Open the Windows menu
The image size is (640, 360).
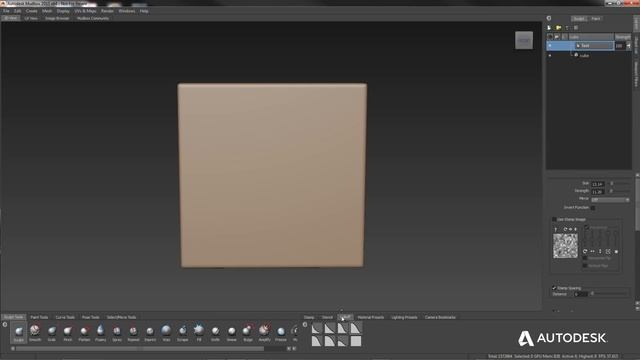point(127,11)
